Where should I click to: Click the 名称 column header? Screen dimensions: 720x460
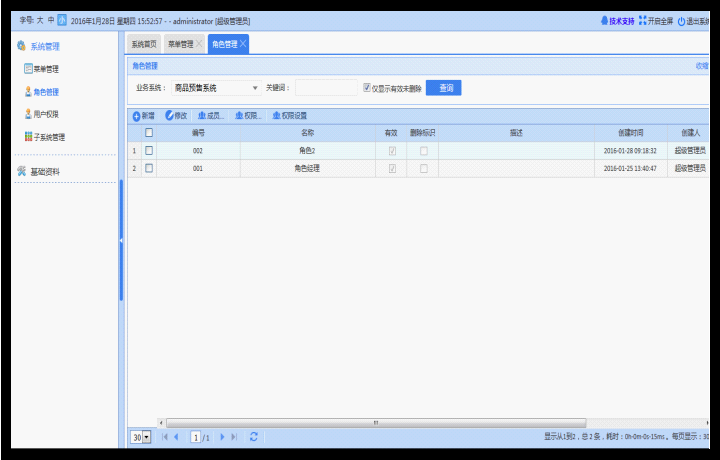point(308,133)
